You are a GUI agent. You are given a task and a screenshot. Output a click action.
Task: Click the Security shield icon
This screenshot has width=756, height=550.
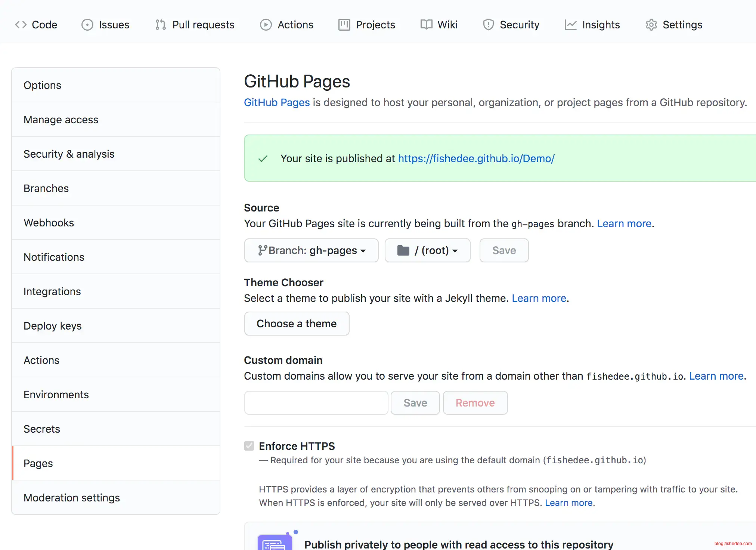488,25
